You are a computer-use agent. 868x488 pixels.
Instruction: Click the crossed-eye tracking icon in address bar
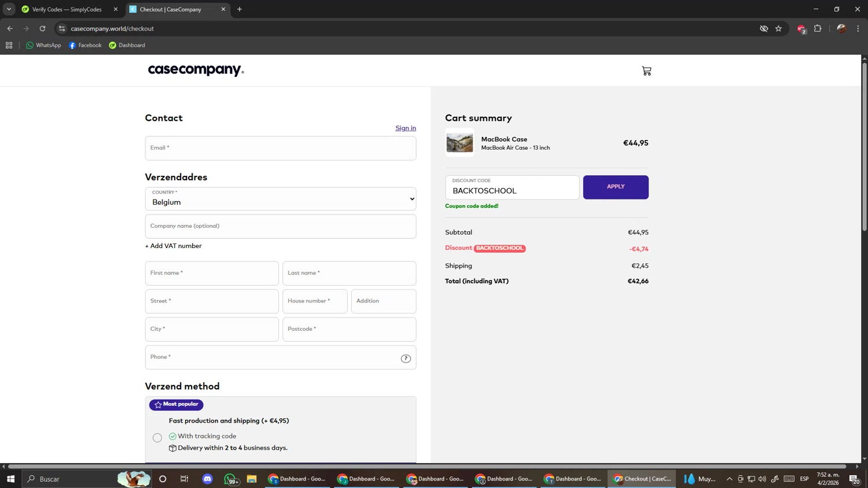(x=764, y=28)
